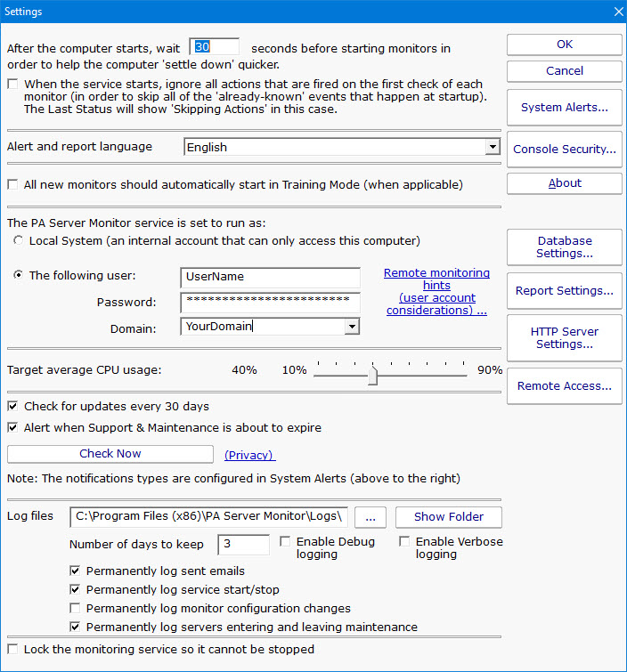Click the Check Now button
This screenshot has width=627, height=672.
coord(110,454)
